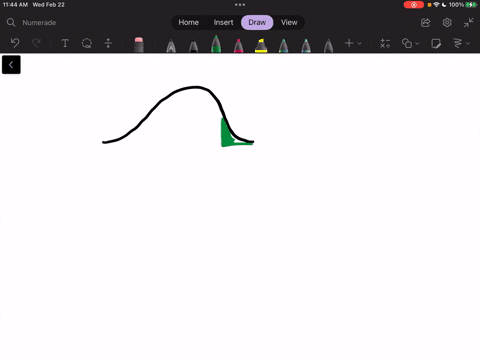Image resolution: width=480 pixels, height=360 pixels.
Task: Undo the last drawing stroke
Action: [15, 43]
